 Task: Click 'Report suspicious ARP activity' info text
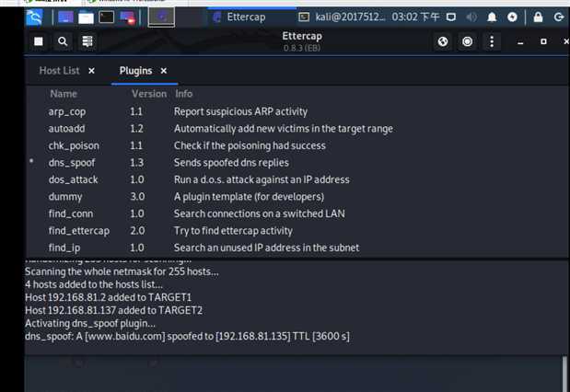[x=240, y=111]
